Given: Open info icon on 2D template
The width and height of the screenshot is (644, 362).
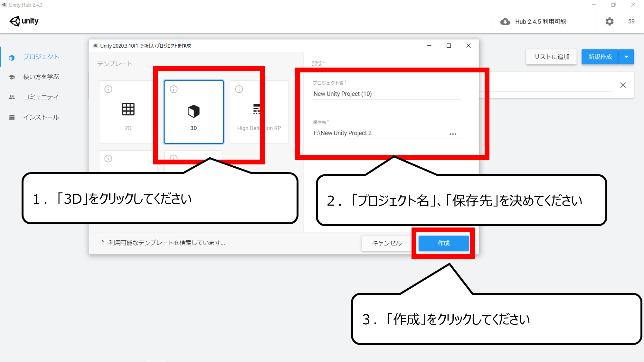Looking at the screenshot, I should click(108, 89).
